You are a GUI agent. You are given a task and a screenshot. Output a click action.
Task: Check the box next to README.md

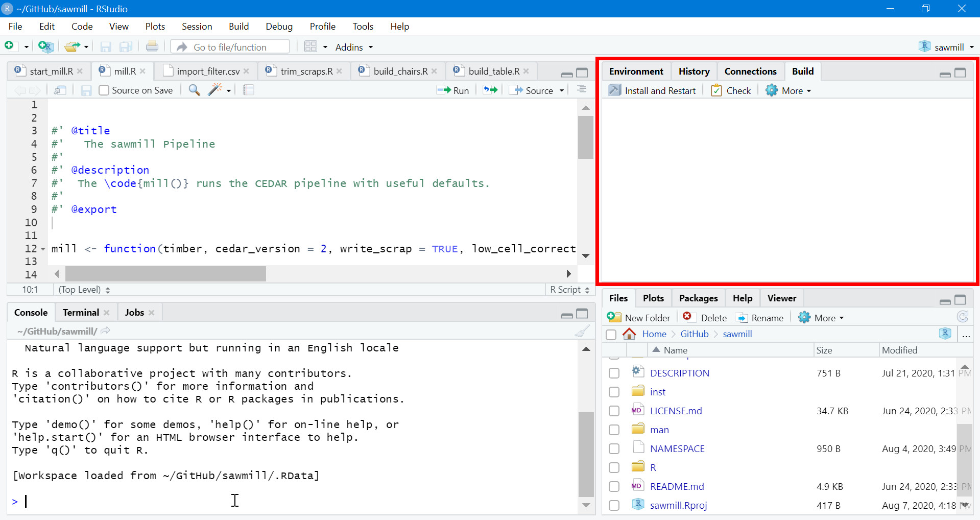[x=614, y=487]
